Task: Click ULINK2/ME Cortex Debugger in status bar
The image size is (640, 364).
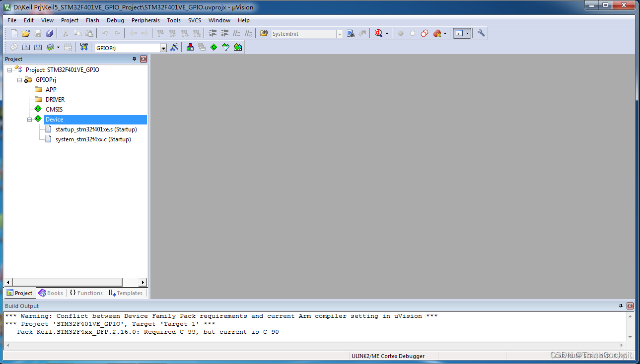Action: click(388, 356)
